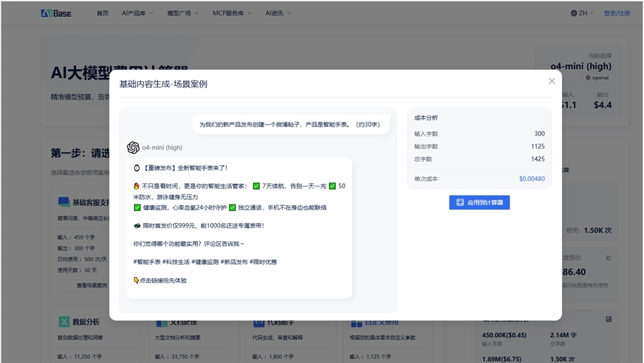
Task: Click the 应用到计算器 button
Action: [x=479, y=202]
